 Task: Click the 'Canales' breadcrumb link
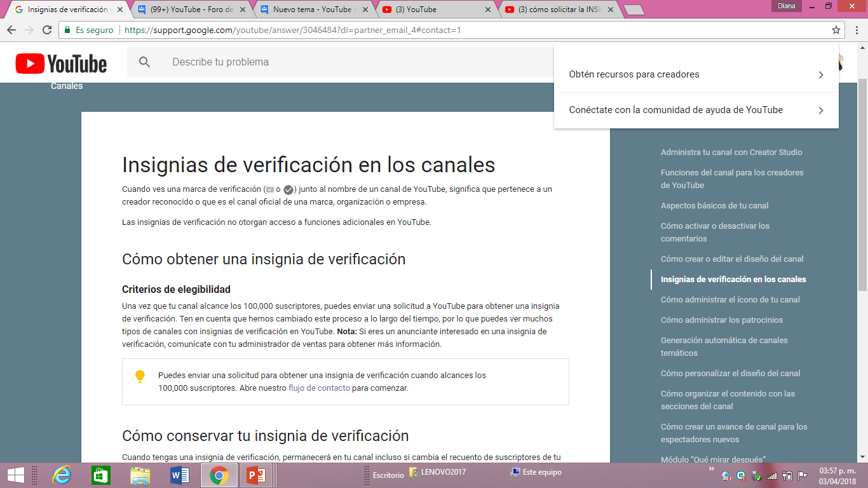click(67, 86)
